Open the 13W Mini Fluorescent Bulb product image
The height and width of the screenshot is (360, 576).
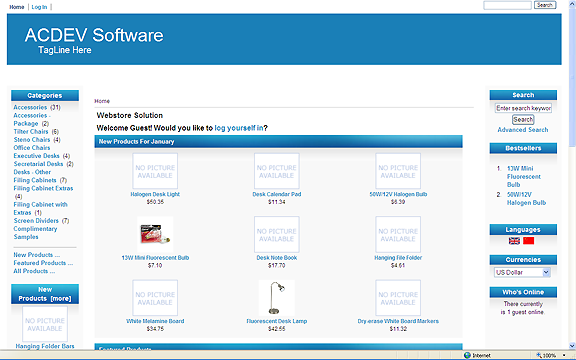155,234
